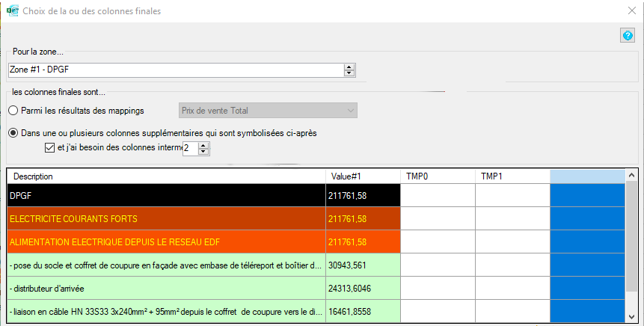The height and width of the screenshot is (326, 644).
Task: Click the table vertical scrollbar thumb
Action: 631,236
